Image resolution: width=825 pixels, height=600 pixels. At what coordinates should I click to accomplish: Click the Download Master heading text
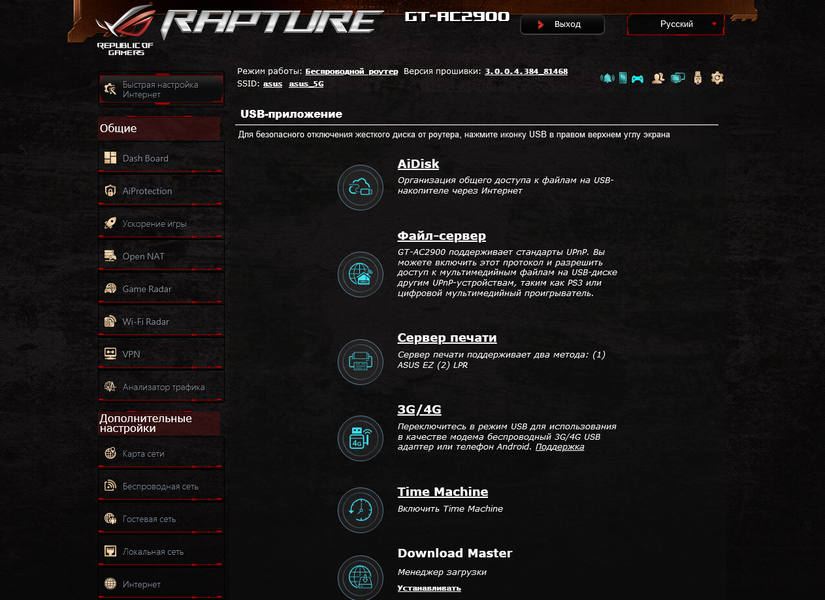[455, 553]
